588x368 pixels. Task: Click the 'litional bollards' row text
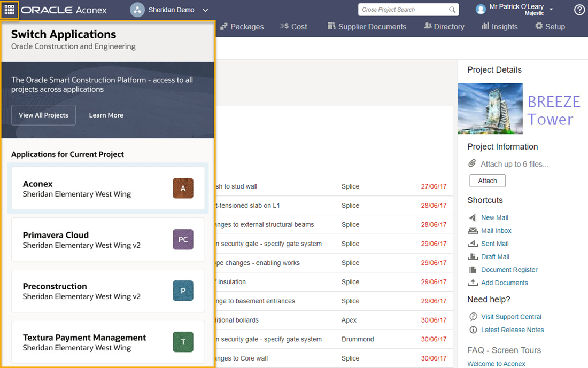pyautogui.click(x=237, y=320)
